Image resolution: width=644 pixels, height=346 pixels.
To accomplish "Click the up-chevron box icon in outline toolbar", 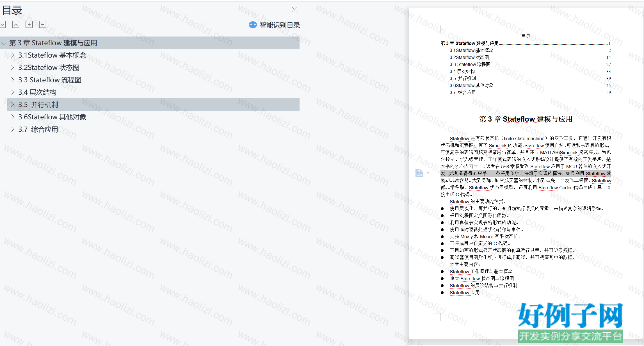I will pyautogui.click(x=16, y=25).
